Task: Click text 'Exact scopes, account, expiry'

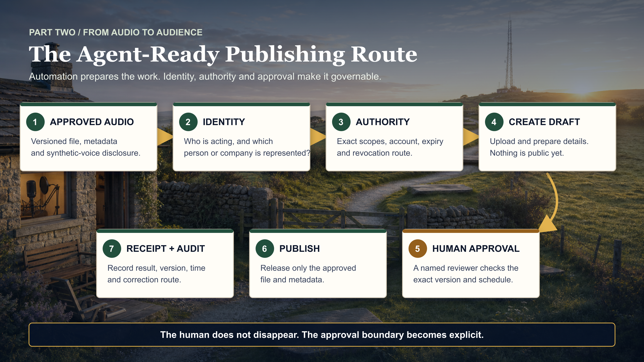Action: click(x=390, y=141)
